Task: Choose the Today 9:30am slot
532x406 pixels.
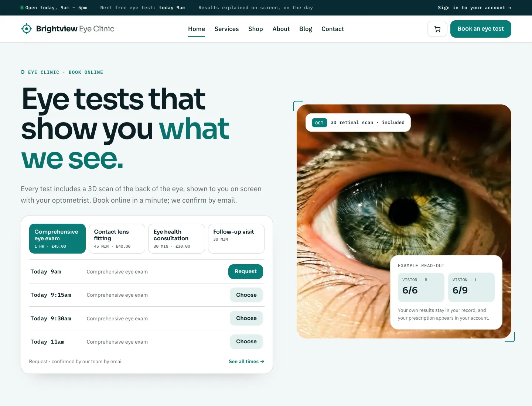Action: [x=246, y=318]
